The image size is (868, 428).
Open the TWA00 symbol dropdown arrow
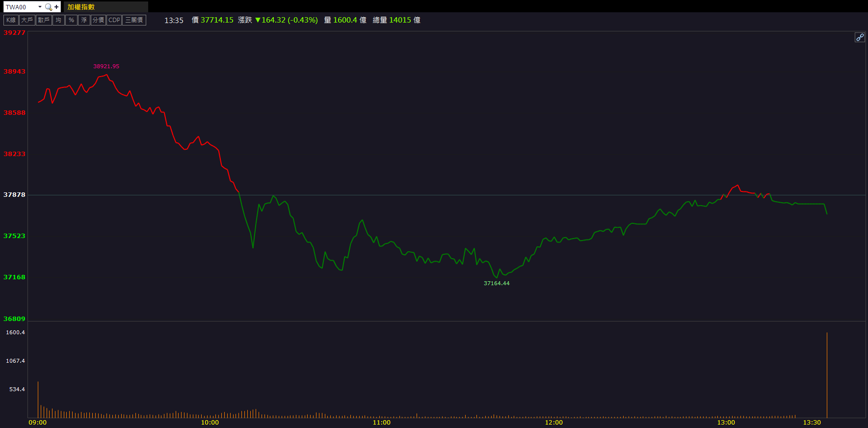pyautogui.click(x=40, y=7)
